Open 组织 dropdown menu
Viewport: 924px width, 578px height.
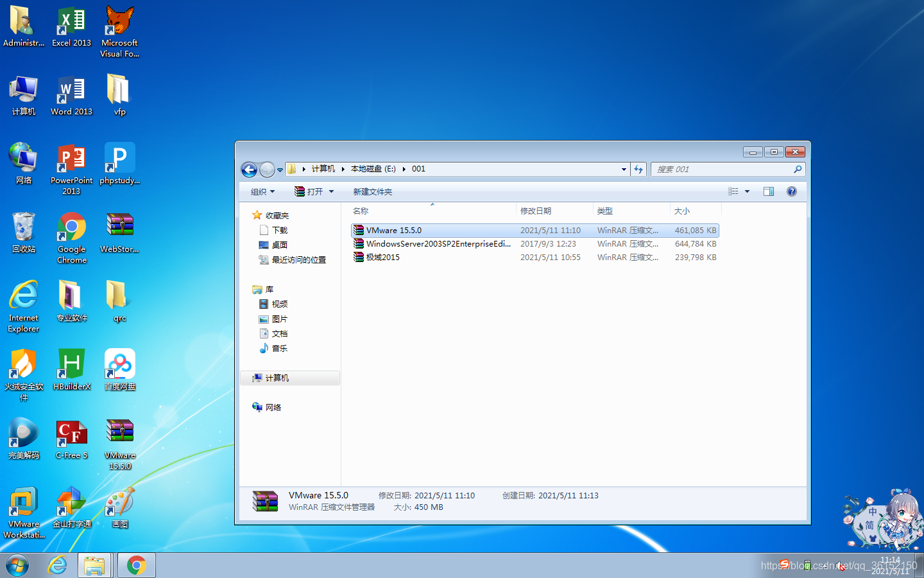tap(262, 191)
